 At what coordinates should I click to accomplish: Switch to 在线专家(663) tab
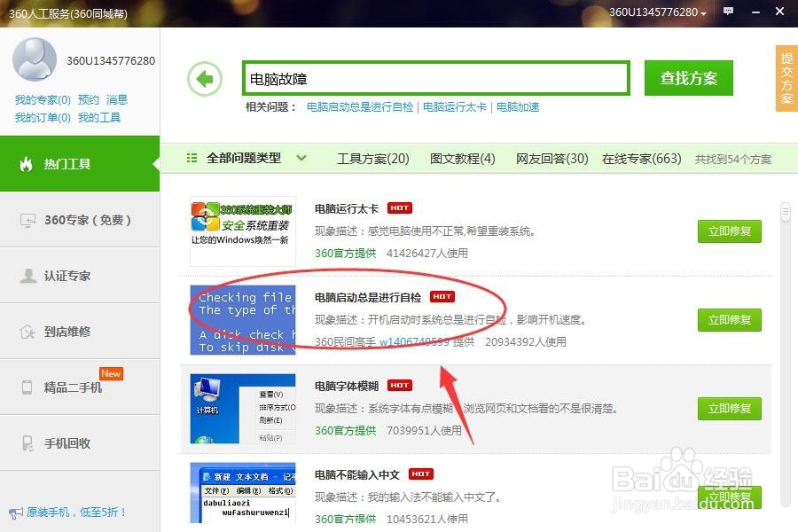[x=641, y=159]
